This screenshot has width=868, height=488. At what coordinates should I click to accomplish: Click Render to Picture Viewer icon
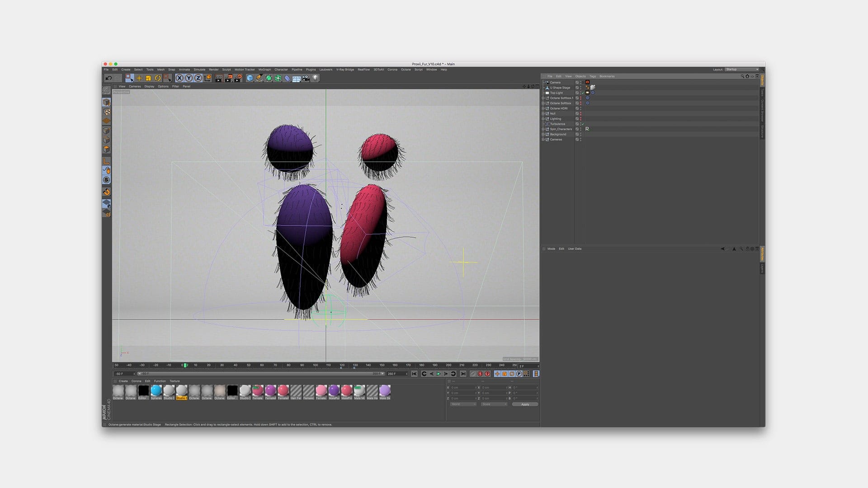[228, 78]
